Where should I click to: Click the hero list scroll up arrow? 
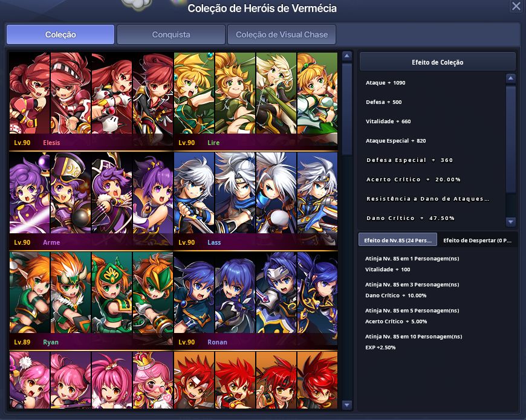tap(347, 56)
